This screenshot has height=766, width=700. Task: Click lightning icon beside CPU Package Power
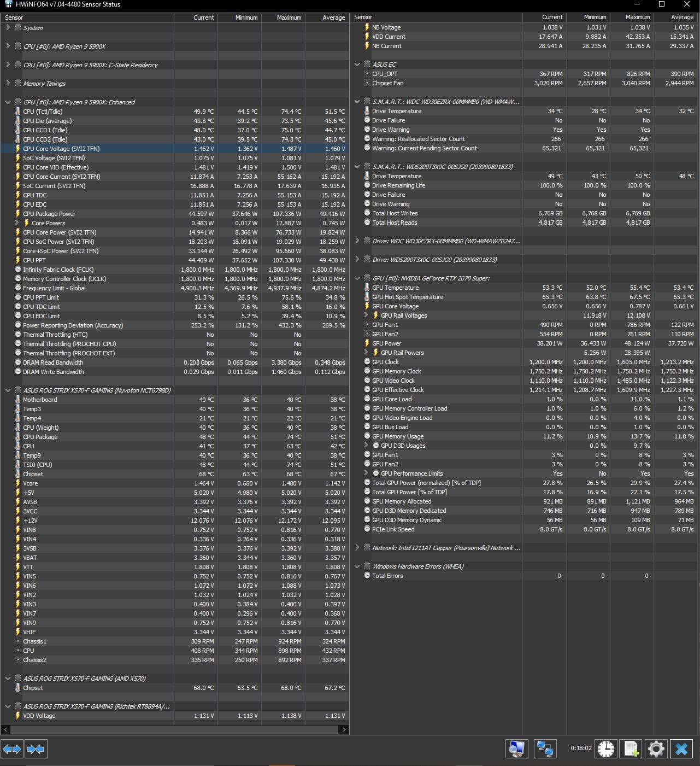tap(17, 214)
